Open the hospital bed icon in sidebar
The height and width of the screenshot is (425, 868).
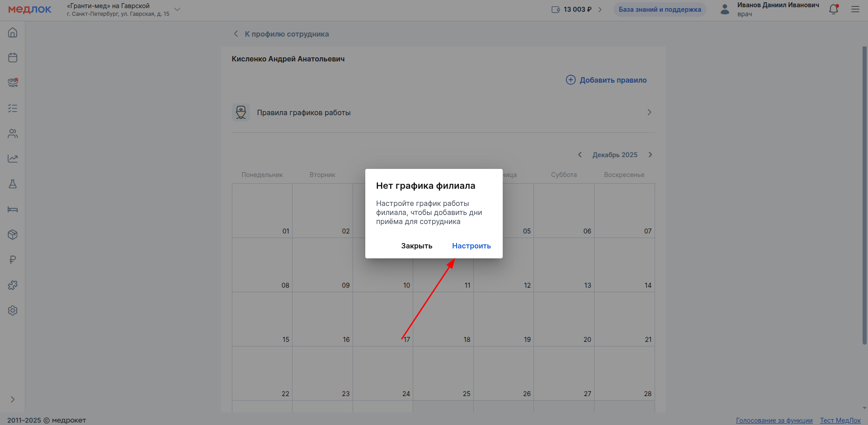(x=13, y=210)
